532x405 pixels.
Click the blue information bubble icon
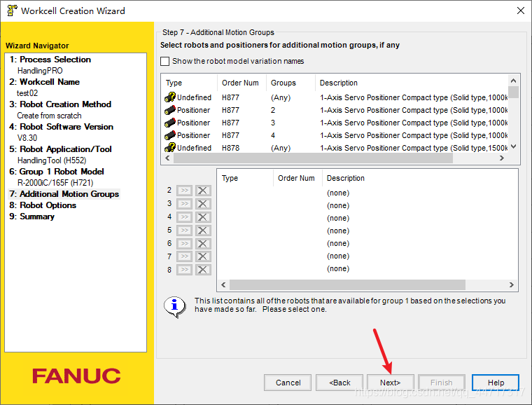point(175,306)
